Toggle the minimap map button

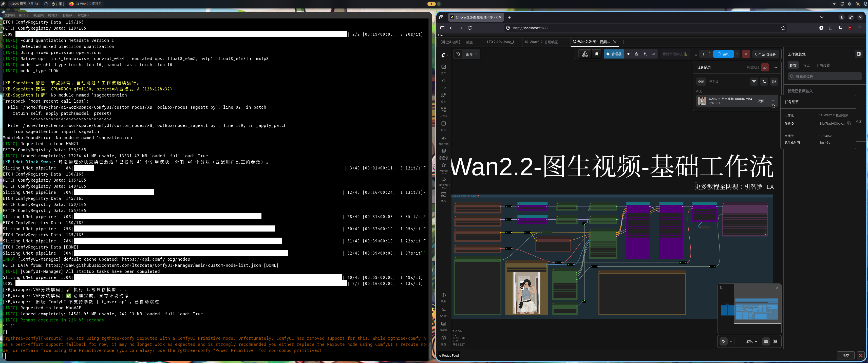tap(766, 341)
